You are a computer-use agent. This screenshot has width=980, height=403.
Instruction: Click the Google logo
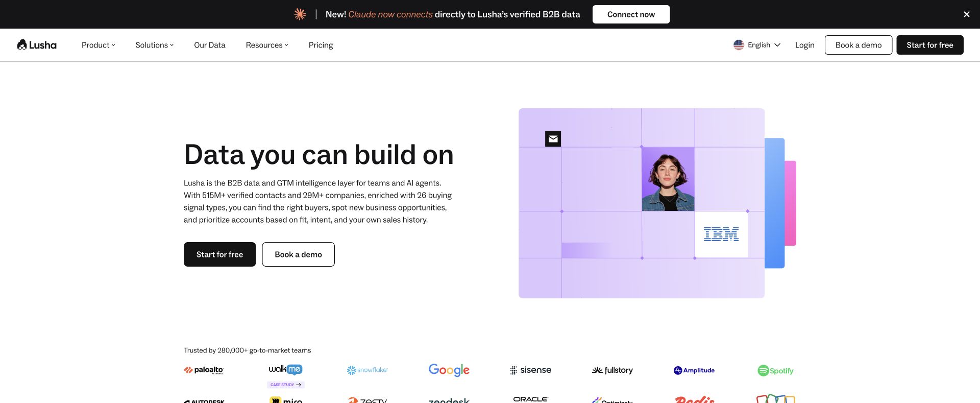tap(449, 370)
